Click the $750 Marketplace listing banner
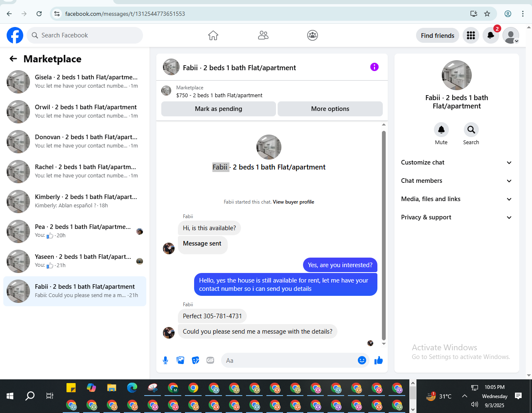 (x=272, y=91)
